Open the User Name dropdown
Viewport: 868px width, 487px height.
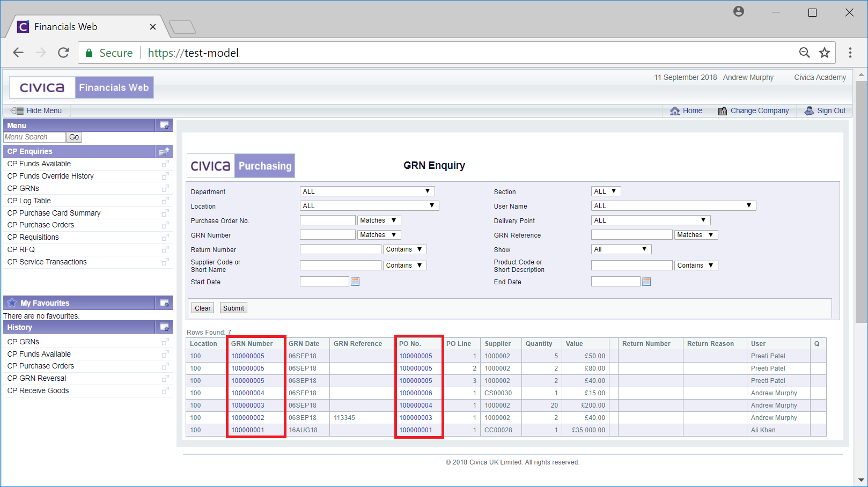click(673, 206)
